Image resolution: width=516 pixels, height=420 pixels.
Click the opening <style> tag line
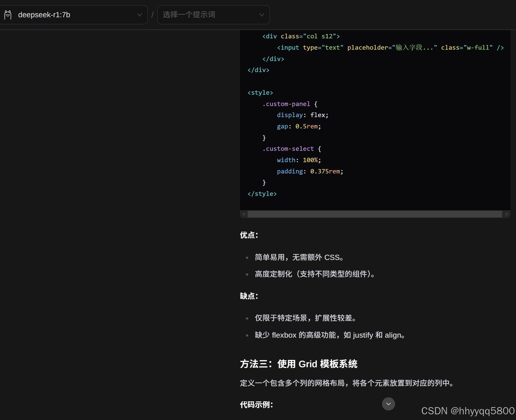pos(260,93)
